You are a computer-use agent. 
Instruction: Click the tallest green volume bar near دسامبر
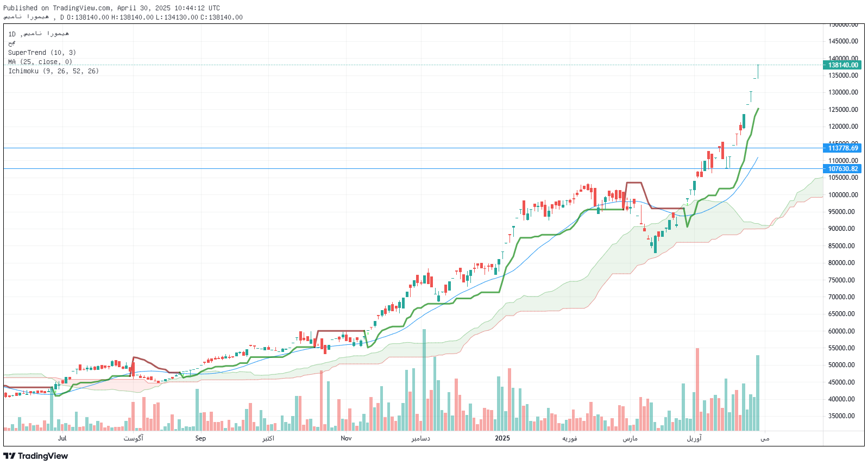point(424,380)
